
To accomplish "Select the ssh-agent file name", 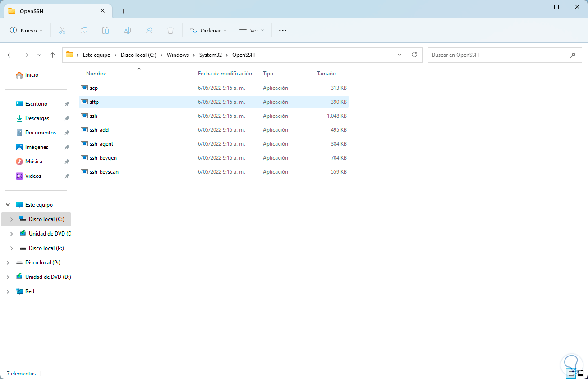I will 101,144.
